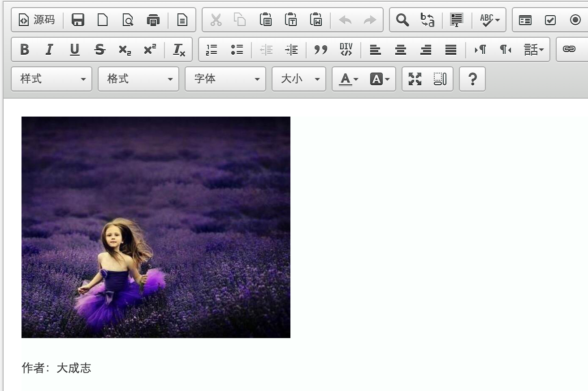Click the help question mark button
This screenshot has width=588, height=391.
point(472,79)
